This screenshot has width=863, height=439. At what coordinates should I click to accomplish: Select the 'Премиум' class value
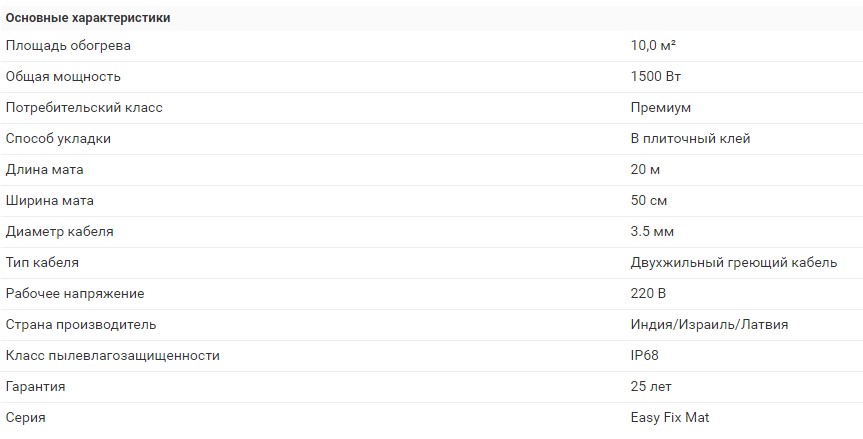(x=661, y=107)
